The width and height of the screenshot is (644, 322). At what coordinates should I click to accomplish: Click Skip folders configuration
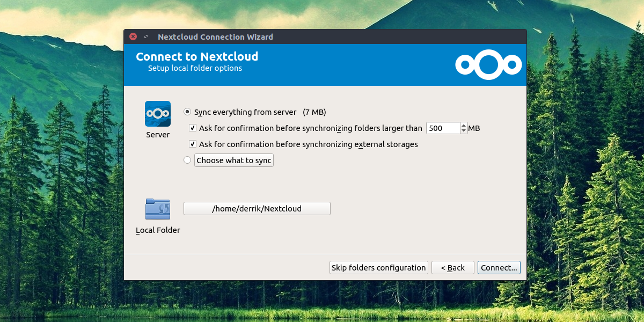379,268
